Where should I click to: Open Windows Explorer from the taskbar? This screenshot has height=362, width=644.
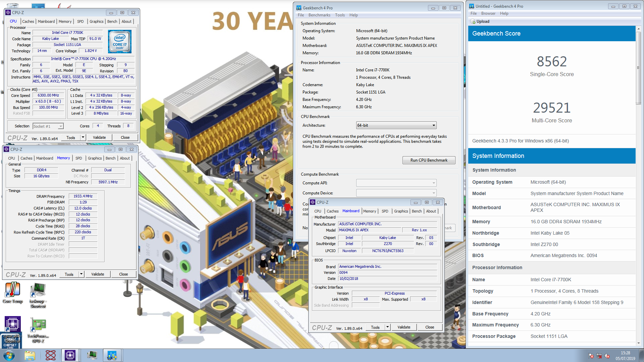(30, 355)
